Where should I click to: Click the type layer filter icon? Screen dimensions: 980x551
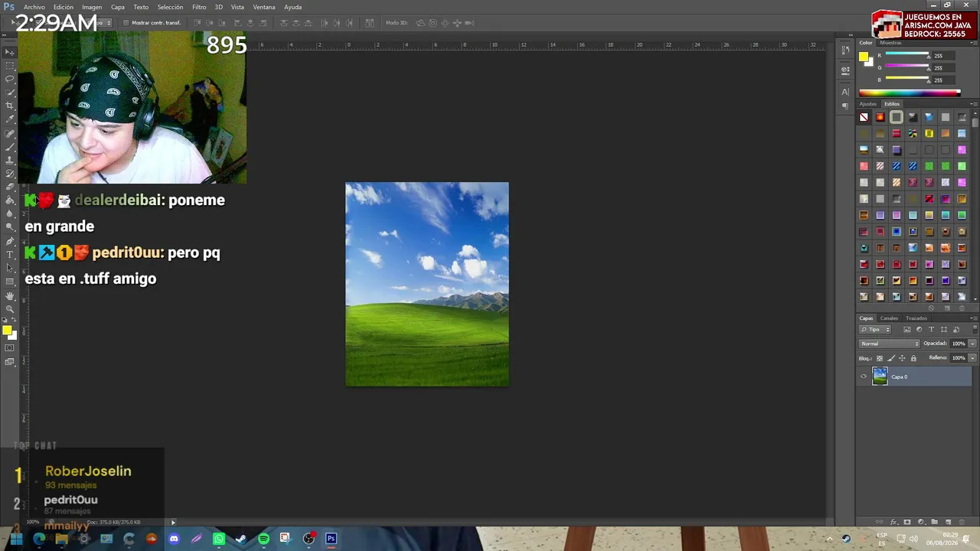[931, 330]
